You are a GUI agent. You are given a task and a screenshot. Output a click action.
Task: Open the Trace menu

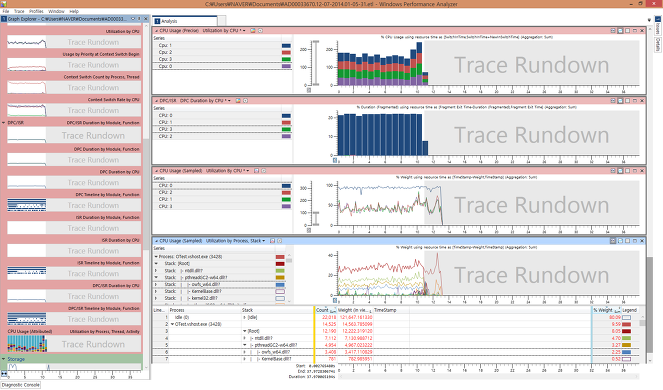click(19, 11)
